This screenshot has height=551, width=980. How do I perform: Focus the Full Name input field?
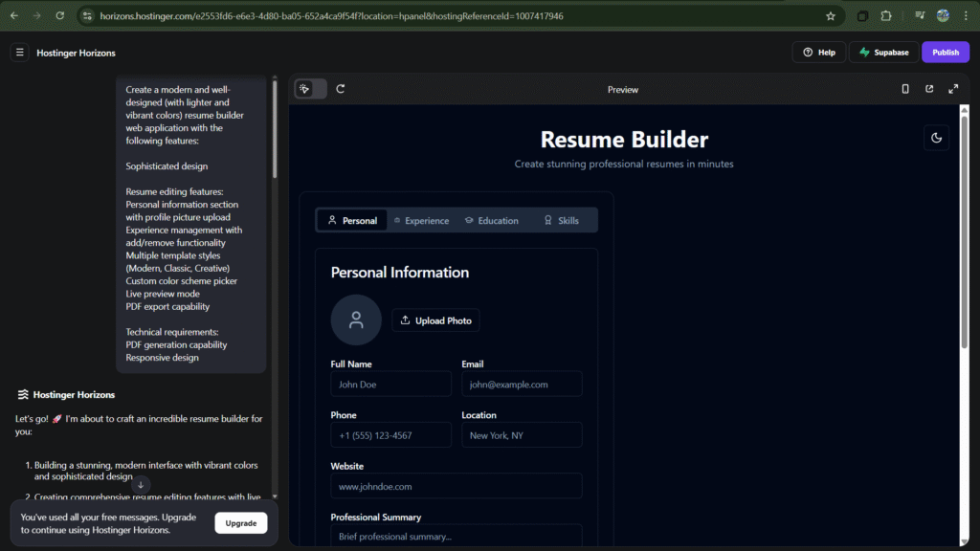[x=390, y=385]
